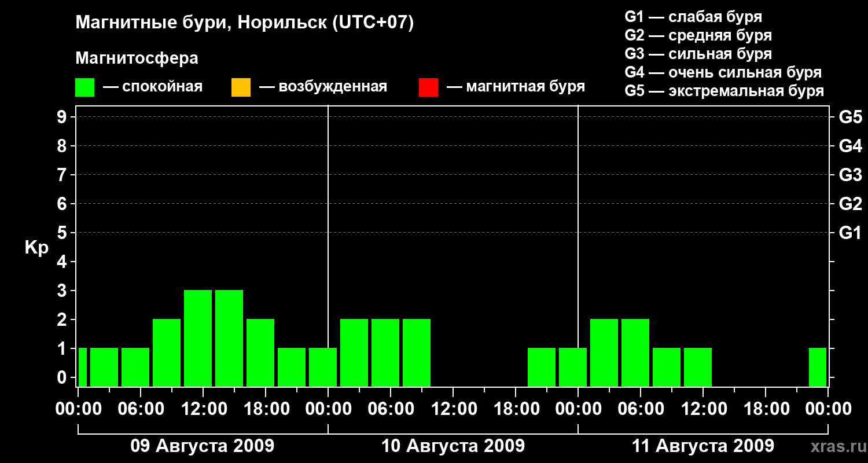Click the red 'магнитная буря' legend swatch
The image size is (868, 463).
pyautogui.click(x=429, y=87)
